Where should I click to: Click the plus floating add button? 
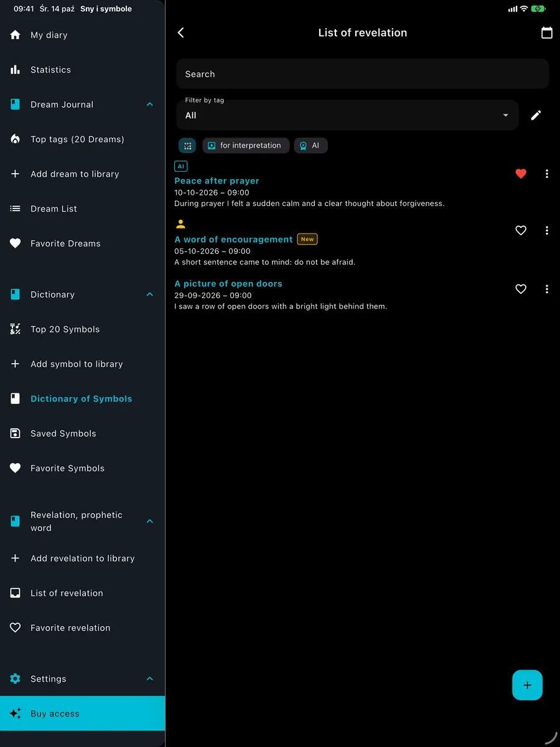[528, 685]
